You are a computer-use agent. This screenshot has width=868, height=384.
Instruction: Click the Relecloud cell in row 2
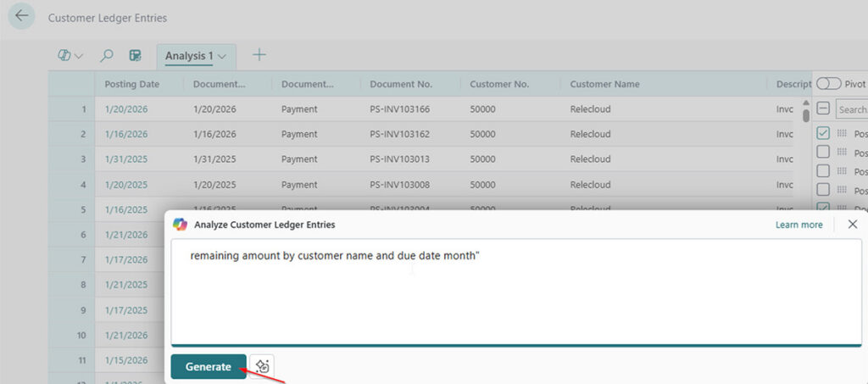[x=590, y=134]
